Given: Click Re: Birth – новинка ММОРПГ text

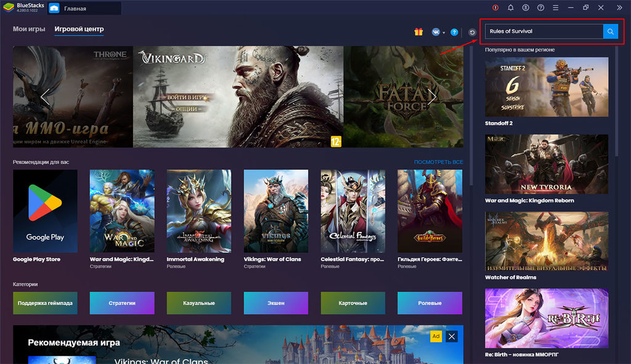Looking at the screenshot, I should 521,354.
